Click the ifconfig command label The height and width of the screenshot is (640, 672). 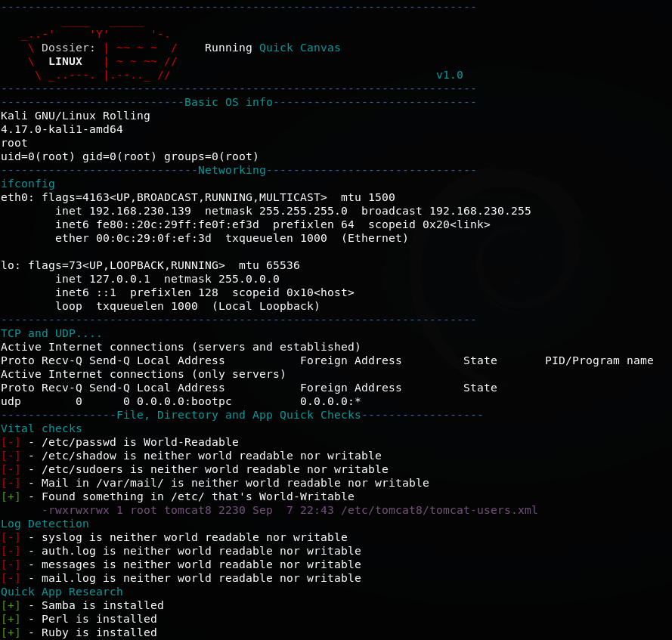click(x=28, y=184)
